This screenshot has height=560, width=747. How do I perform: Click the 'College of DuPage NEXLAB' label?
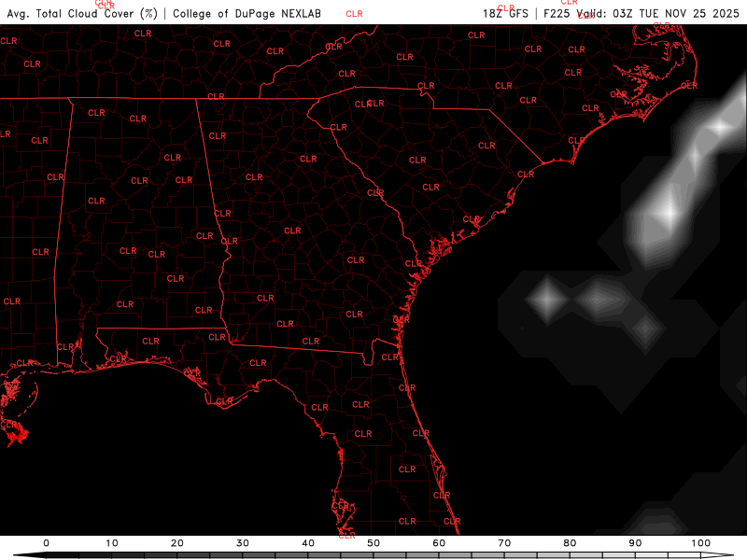point(247,13)
